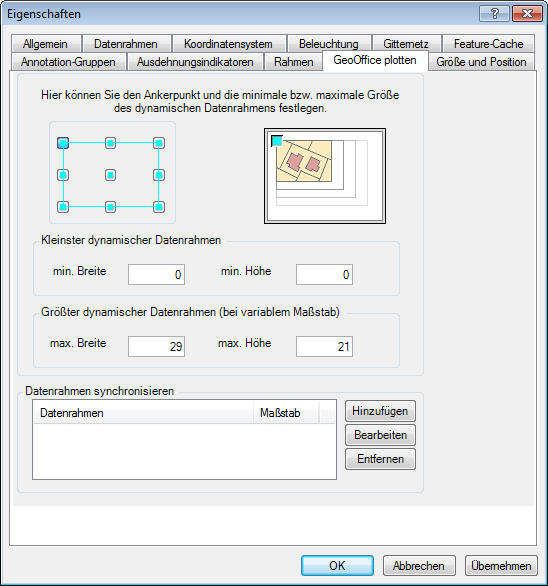Image resolution: width=548 pixels, height=586 pixels.
Task: Select the bottom-left anchor point
Action: 63,207
